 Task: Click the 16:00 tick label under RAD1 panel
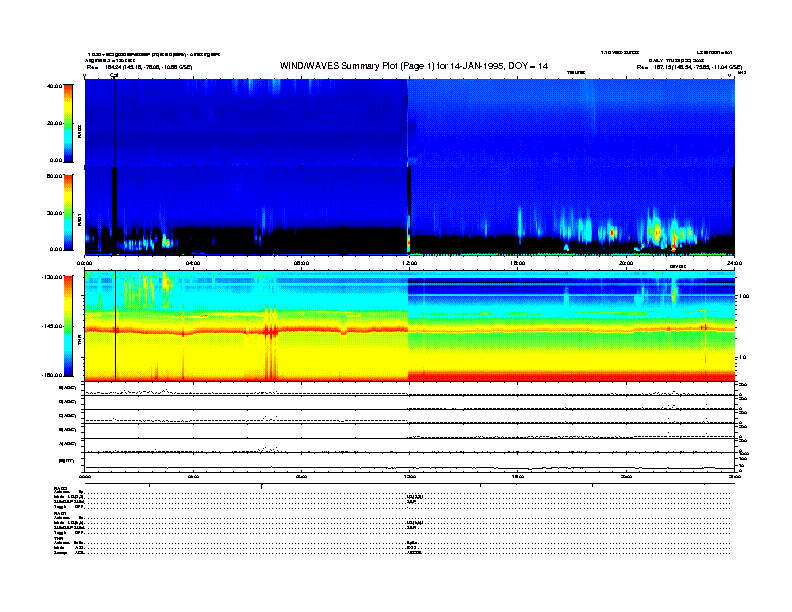[x=518, y=263]
